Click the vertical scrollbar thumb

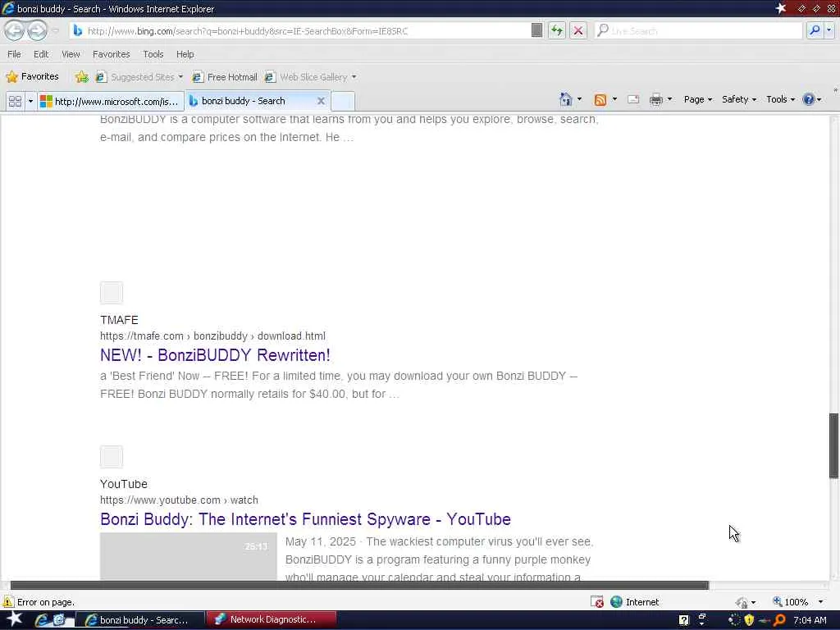(833, 445)
